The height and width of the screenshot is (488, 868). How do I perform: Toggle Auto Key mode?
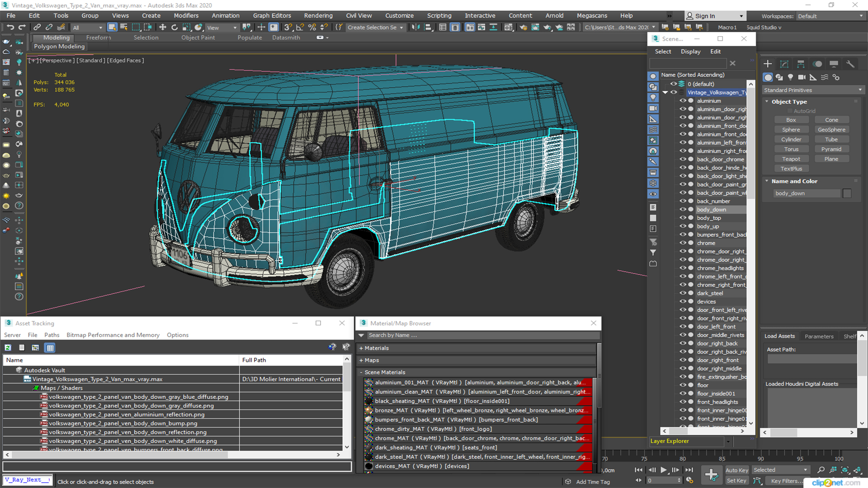[x=737, y=470]
